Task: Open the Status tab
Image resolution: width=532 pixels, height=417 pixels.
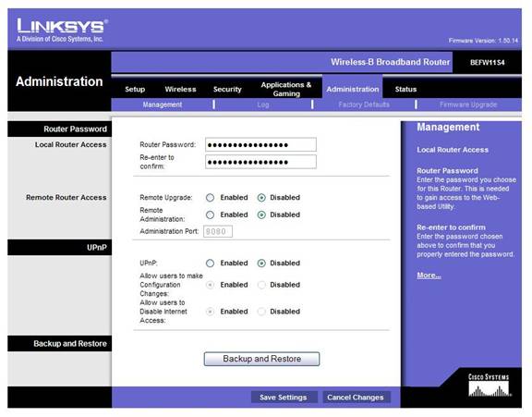Action: coord(405,90)
